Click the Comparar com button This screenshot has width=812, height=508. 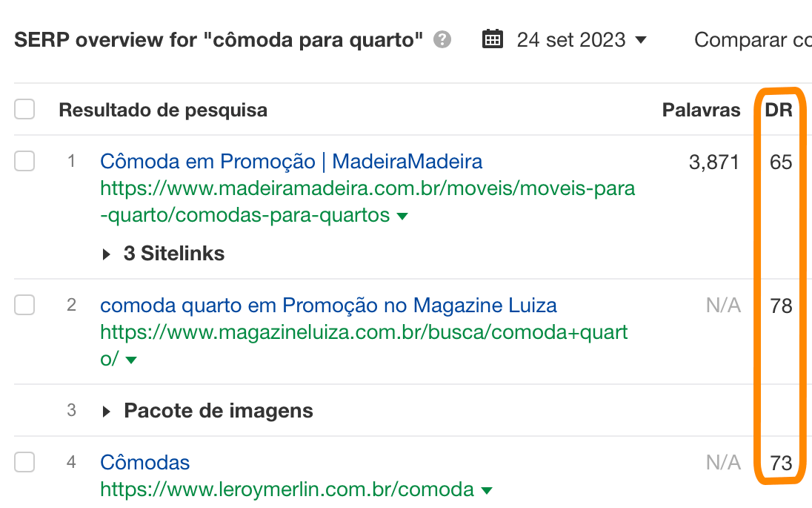(752, 39)
